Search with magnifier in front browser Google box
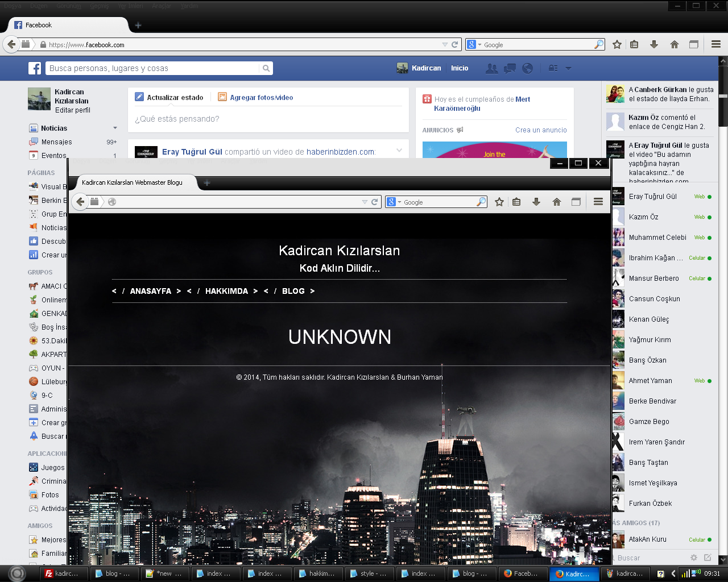 [x=481, y=202]
